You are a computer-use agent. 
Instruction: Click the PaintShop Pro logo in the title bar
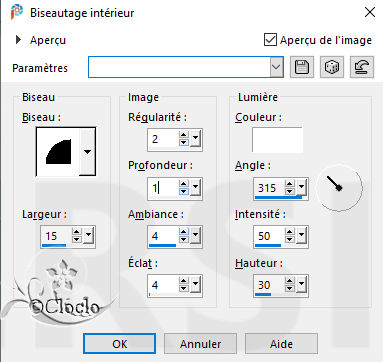[x=16, y=12]
